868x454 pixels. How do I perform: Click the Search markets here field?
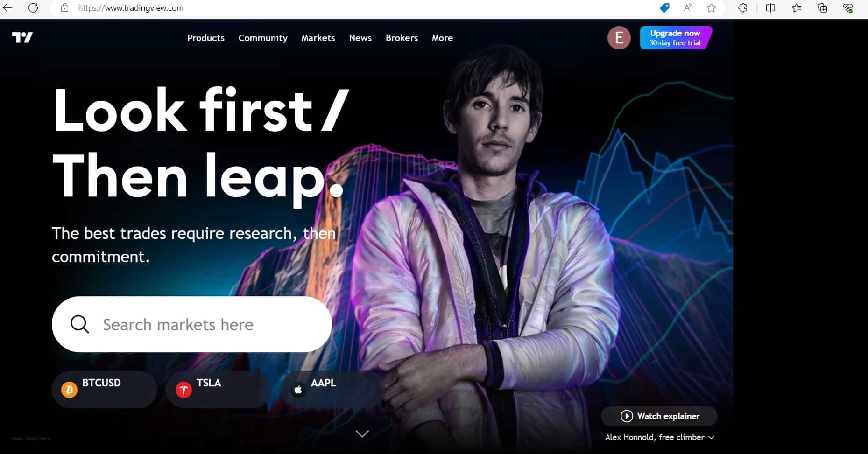191,324
